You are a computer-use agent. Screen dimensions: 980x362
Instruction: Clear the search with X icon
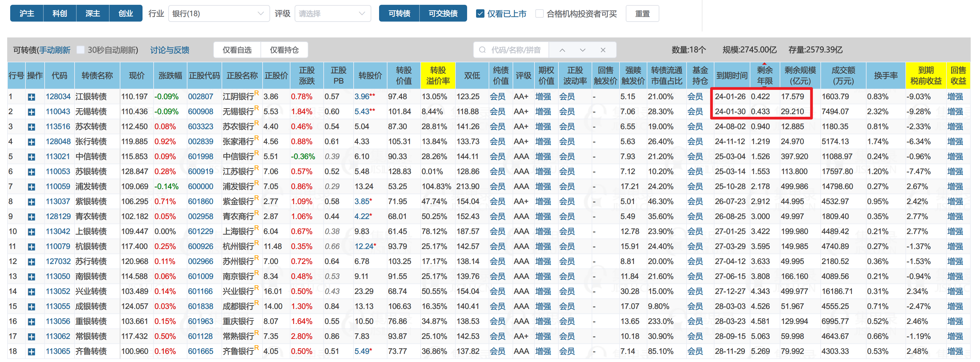tap(603, 50)
